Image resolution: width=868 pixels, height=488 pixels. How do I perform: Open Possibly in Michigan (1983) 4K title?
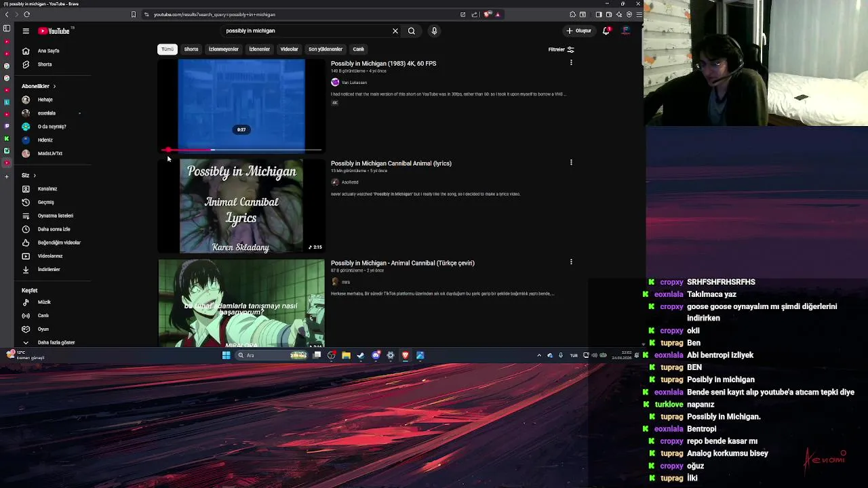click(x=384, y=64)
